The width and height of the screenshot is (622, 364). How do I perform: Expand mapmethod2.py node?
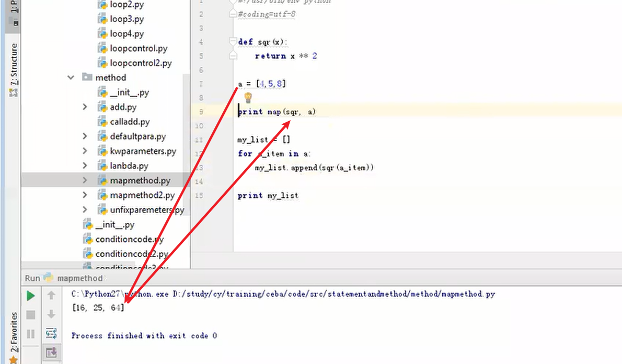coord(85,195)
